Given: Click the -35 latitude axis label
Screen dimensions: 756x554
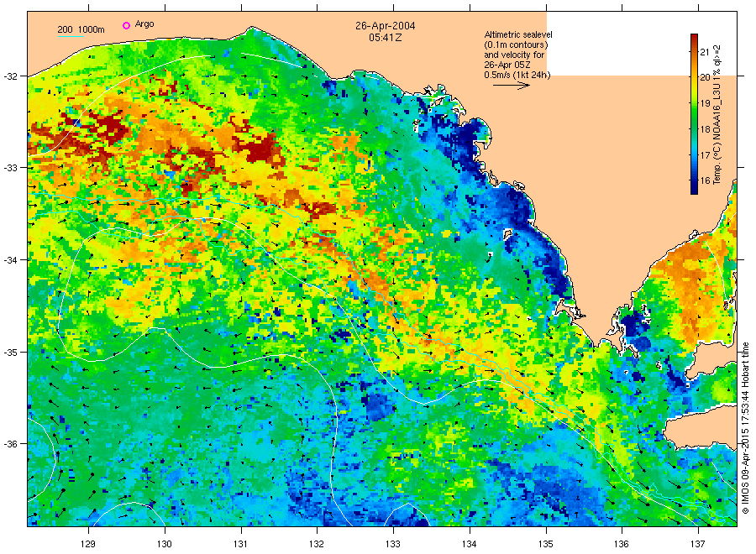Looking at the screenshot, I should (10, 353).
